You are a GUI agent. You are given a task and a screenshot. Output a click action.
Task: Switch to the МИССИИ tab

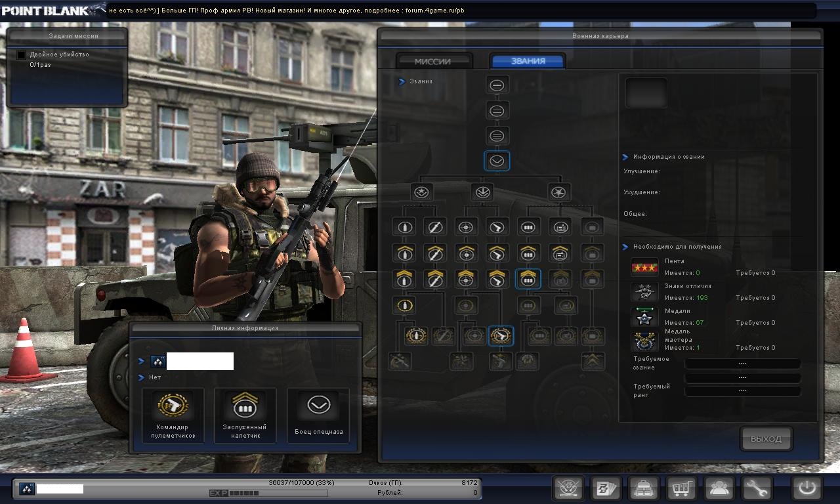433,61
